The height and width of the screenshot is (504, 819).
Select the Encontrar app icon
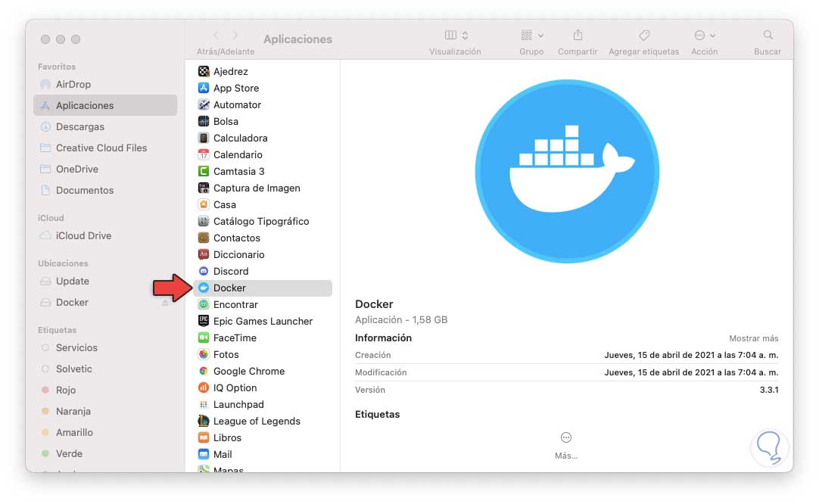click(204, 304)
